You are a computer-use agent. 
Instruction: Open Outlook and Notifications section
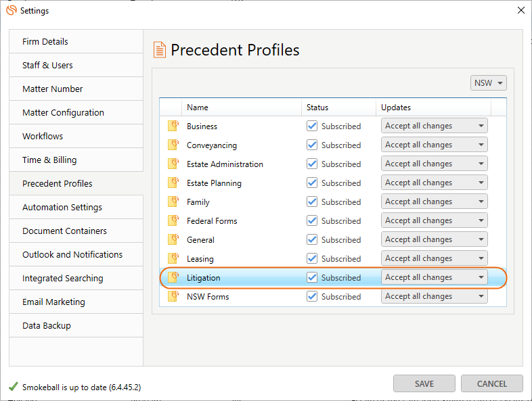pyautogui.click(x=76, y=254)
